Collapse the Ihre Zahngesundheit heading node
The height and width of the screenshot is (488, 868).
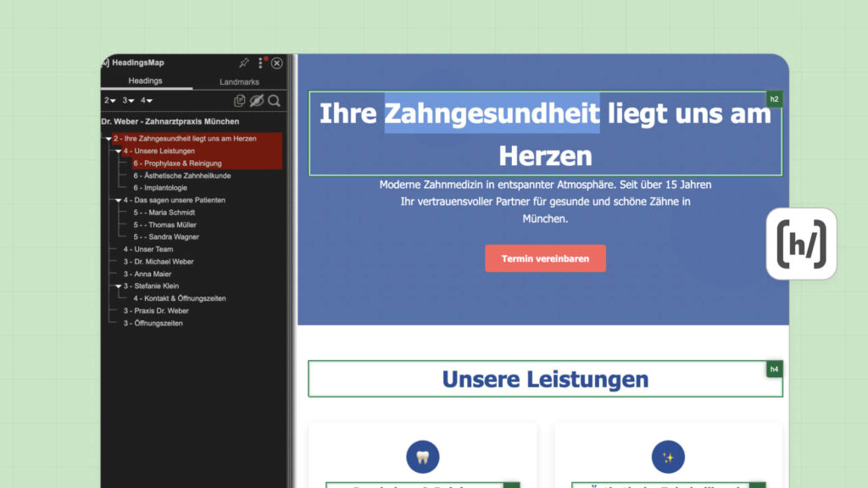click(108, 139)
